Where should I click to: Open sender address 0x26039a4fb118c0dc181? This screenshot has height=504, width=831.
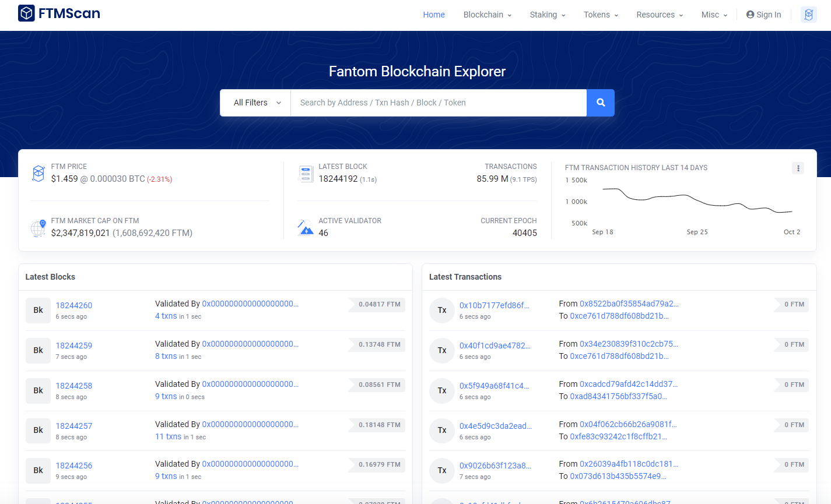click(x=629, y=464)
